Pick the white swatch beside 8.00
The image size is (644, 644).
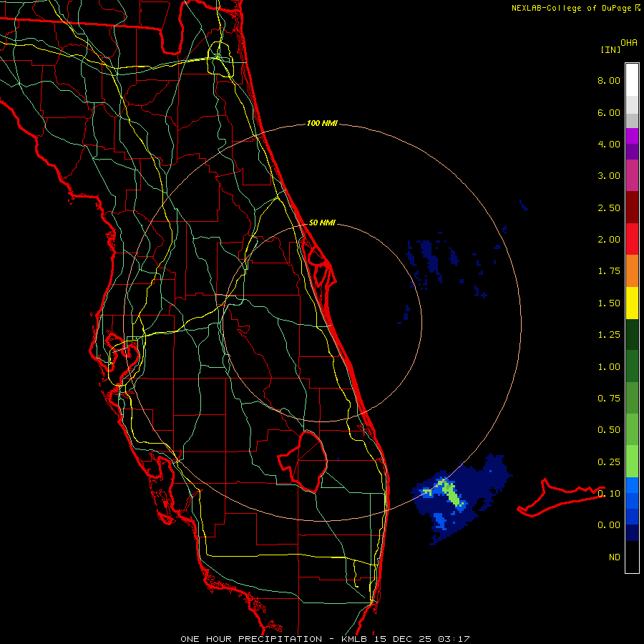click(632, 80)
